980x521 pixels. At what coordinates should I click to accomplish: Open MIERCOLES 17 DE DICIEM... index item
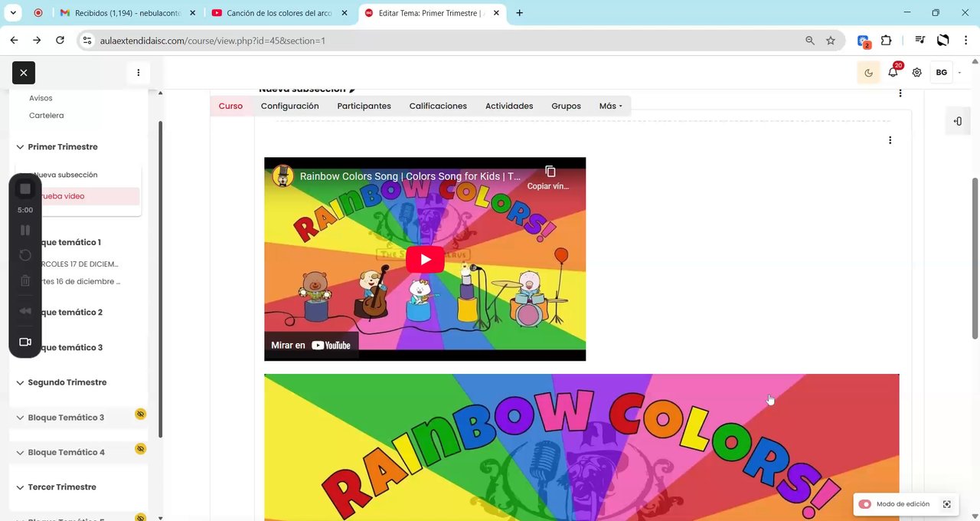coord(79,264)
